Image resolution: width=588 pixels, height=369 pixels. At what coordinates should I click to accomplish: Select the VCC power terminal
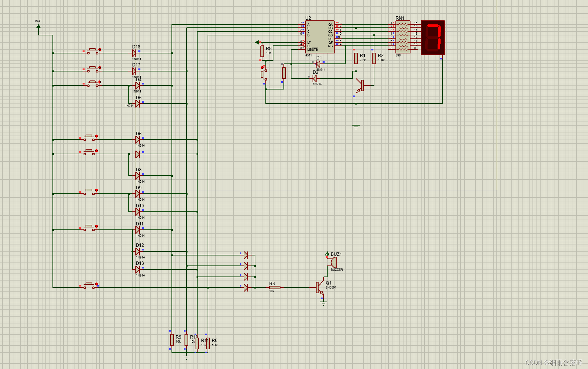click(x=38, y=26)
